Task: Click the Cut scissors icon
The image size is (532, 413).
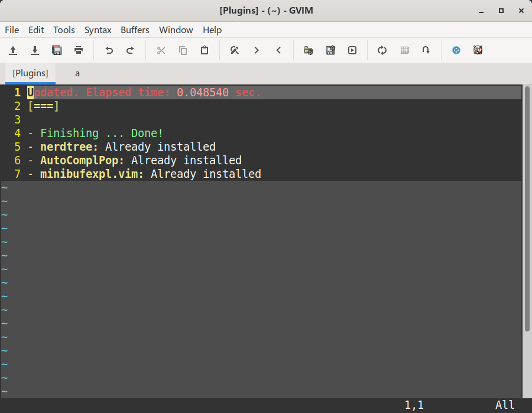Action: [161, 51]
